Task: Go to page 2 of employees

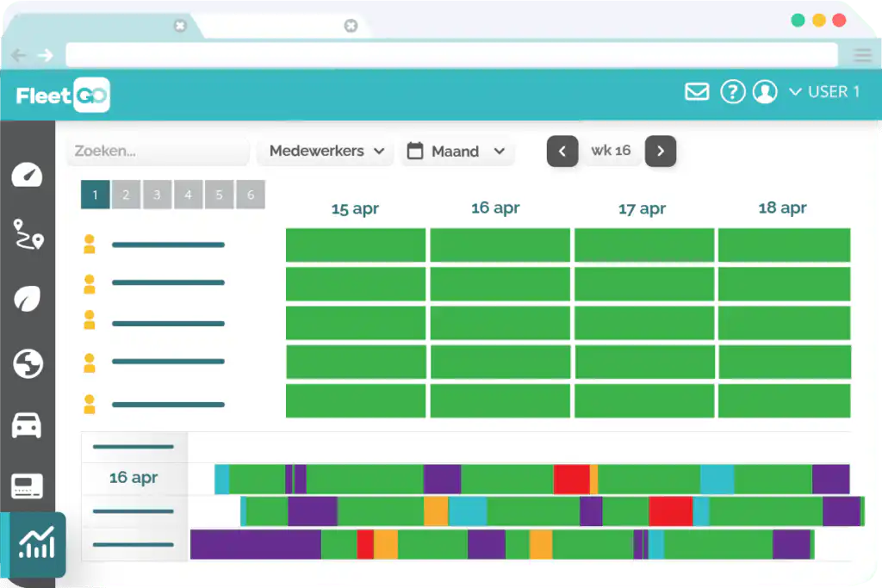Action: pos(126,195)
